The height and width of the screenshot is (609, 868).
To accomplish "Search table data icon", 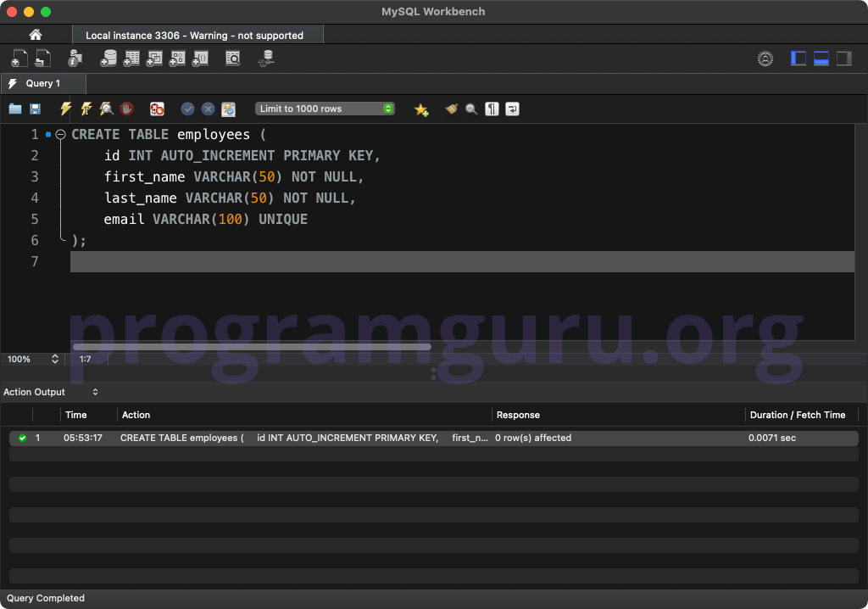I will pos(233,59).
